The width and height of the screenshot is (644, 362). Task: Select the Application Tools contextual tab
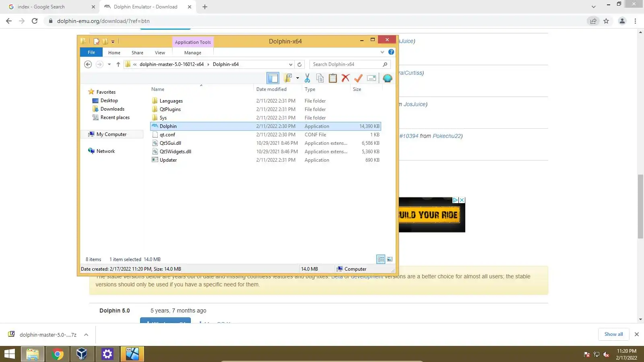click(193, 42)
